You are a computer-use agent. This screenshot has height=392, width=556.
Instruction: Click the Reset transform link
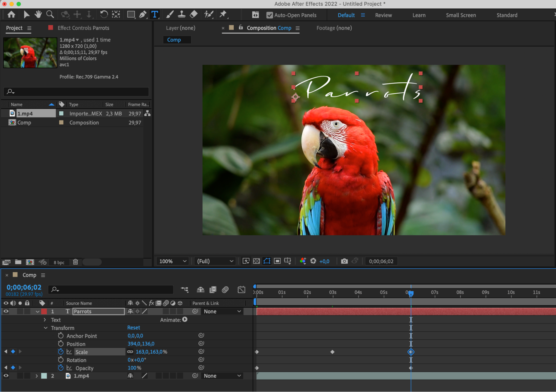point(134,328)
